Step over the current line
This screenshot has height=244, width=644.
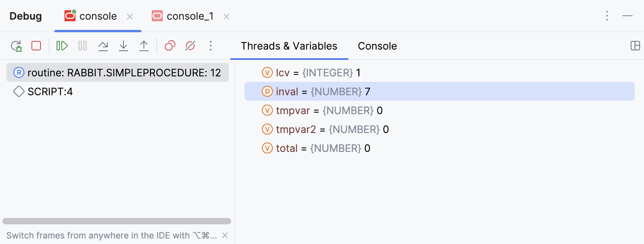pos(103,46)
